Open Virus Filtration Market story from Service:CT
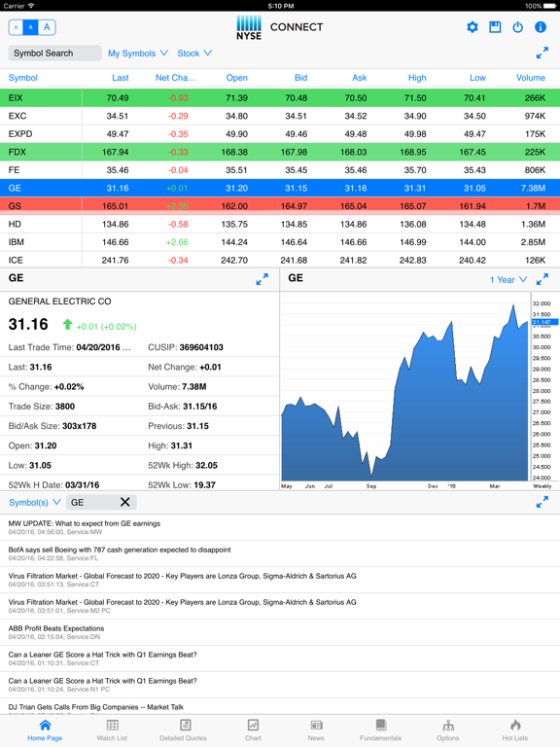560x747 pixels. click(x=280, y=580)
